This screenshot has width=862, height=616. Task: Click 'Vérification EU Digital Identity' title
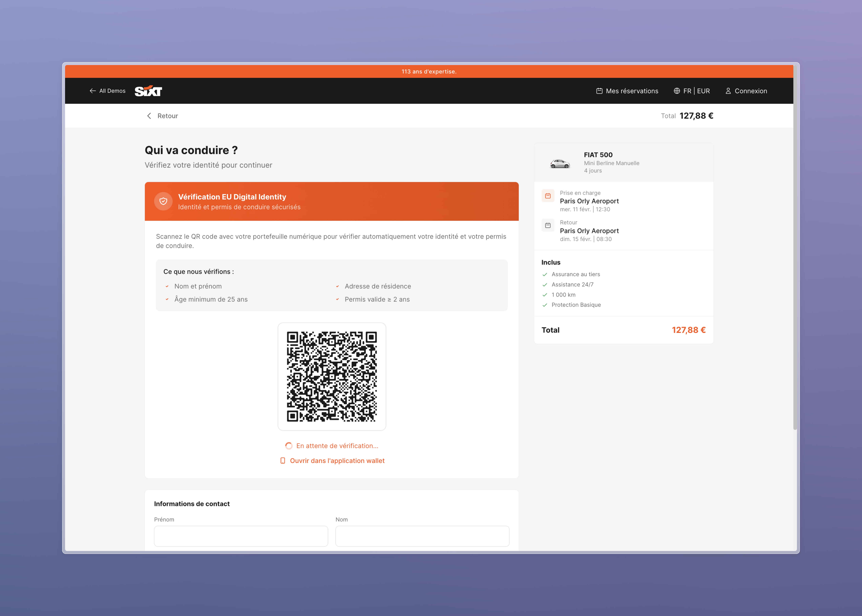click(232, 197)
